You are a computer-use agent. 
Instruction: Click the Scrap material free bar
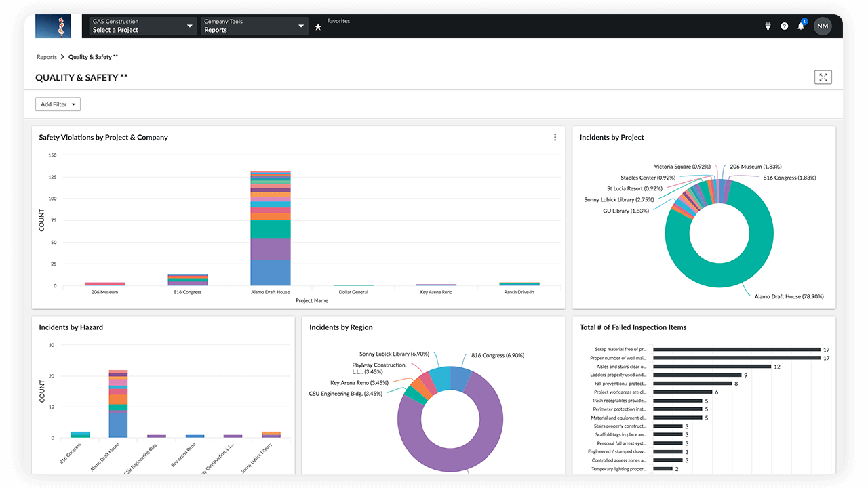(736, 350)
